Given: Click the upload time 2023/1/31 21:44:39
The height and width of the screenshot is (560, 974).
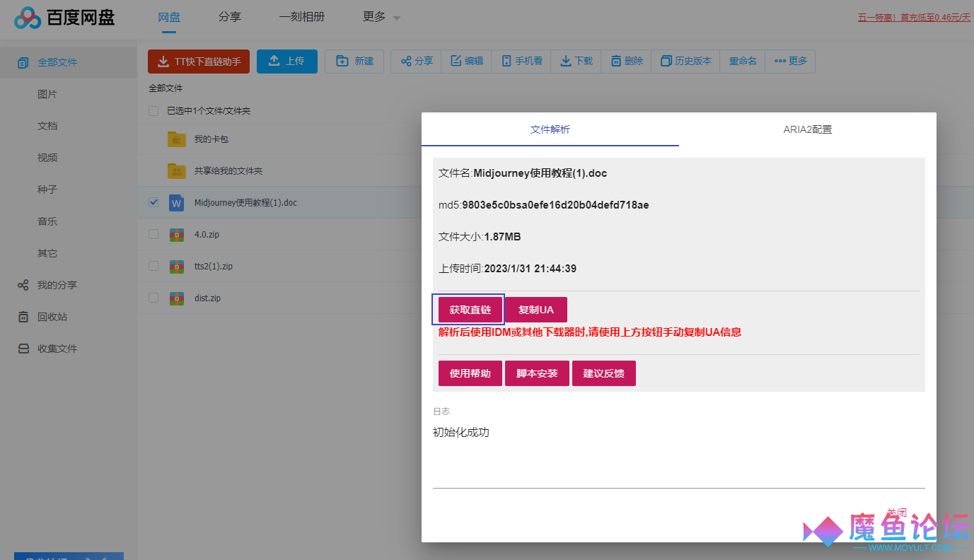Looking at the screenshot, I should 531,269.
